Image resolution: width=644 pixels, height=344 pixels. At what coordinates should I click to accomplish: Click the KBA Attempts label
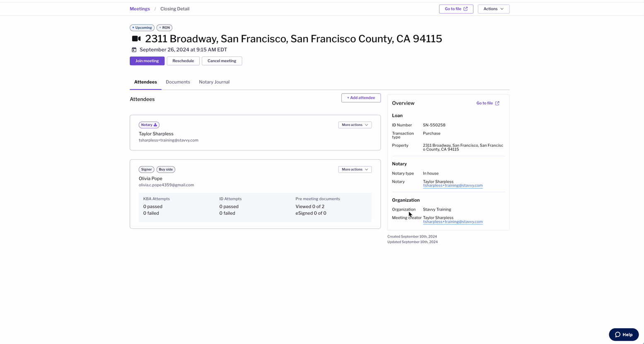click(x=157, y=199)
